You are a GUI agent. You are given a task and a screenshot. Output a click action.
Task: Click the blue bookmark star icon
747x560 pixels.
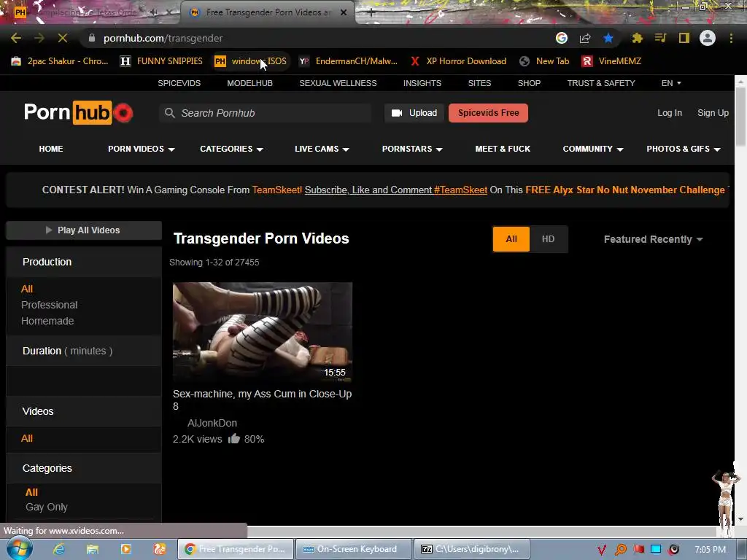click(608, 38)
